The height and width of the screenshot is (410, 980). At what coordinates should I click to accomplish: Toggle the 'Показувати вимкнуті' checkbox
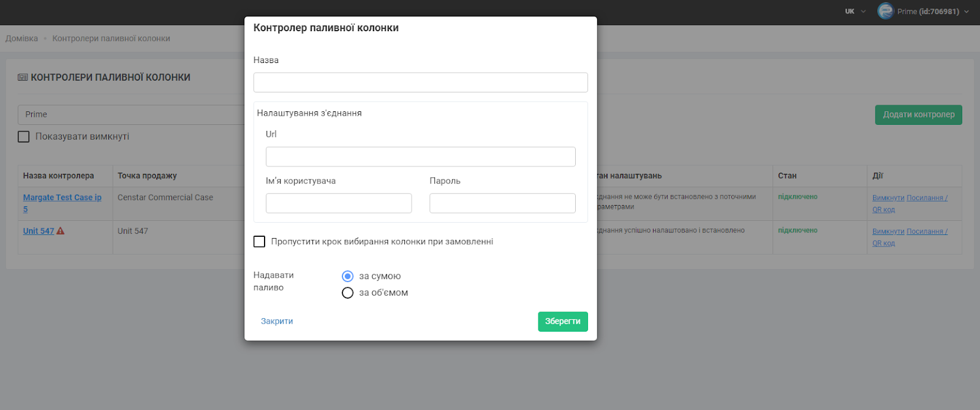(24, 136)
